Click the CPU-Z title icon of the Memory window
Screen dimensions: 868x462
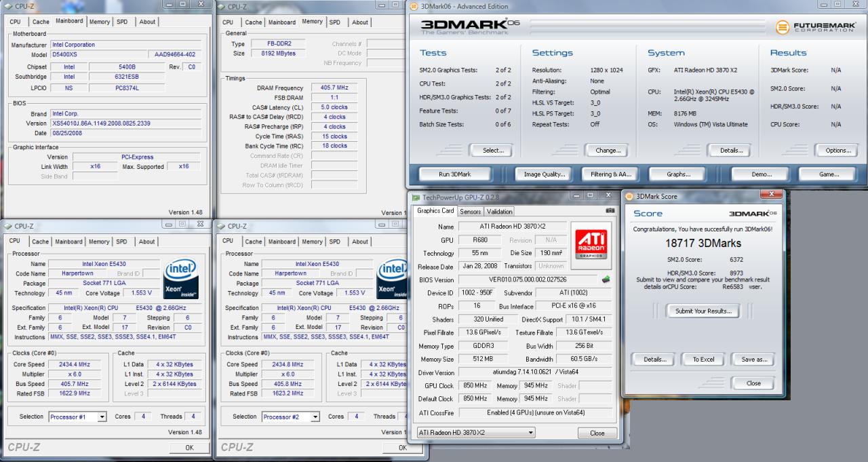pos(221,7)
